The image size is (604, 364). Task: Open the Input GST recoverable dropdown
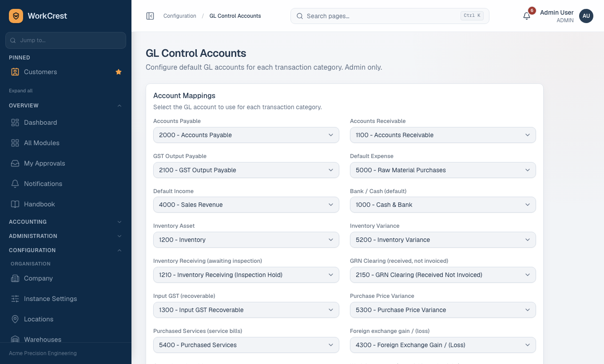(246, 310)
